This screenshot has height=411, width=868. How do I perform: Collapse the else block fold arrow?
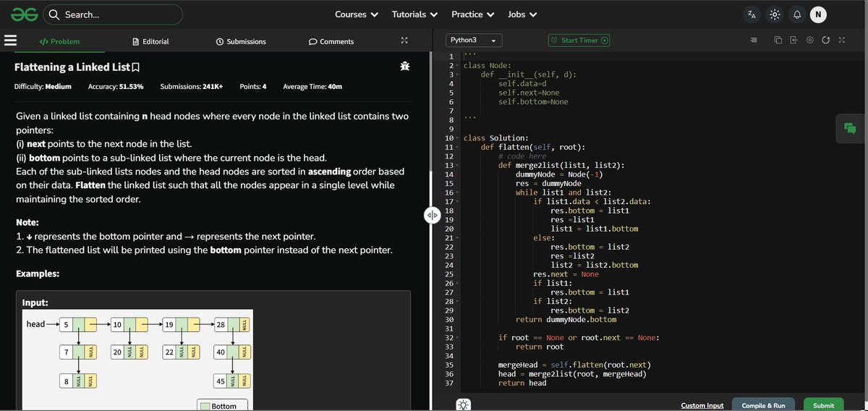tap(458, 238)
